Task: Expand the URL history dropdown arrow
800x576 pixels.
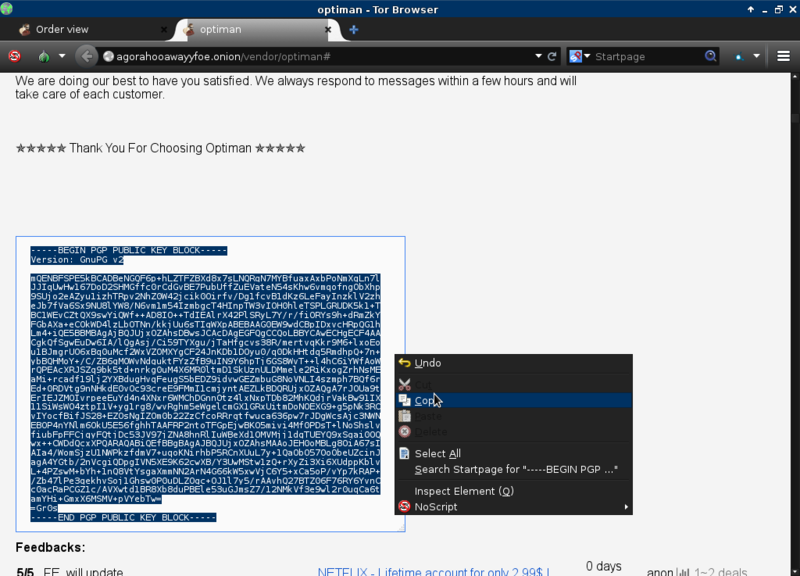Action: point(537,56)
